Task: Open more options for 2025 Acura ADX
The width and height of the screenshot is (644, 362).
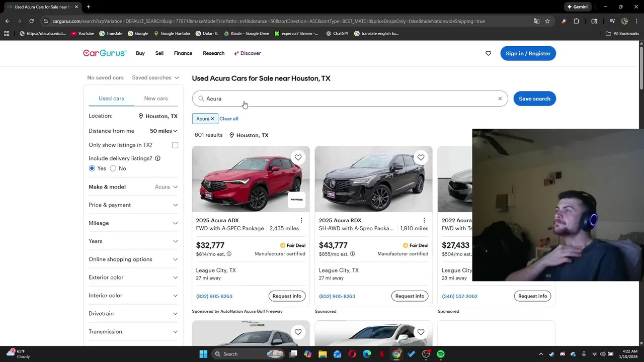Action: pos(301,220)
